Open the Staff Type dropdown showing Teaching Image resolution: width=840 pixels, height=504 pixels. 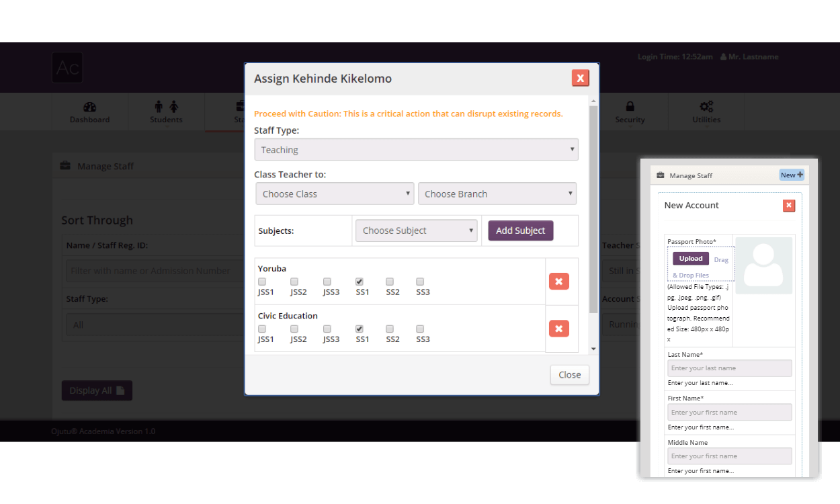pyautogui.click(x=416, y=150)
